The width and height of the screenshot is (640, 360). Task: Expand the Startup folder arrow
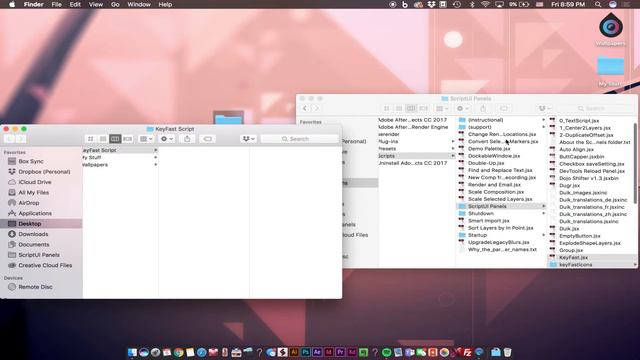[543, 235]
